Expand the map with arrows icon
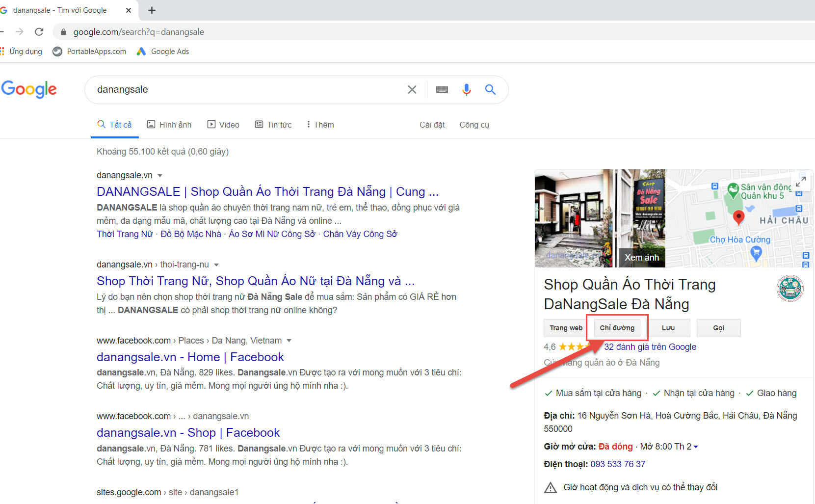The width and height of the screenshot is (815, 504). coord(800,182)
